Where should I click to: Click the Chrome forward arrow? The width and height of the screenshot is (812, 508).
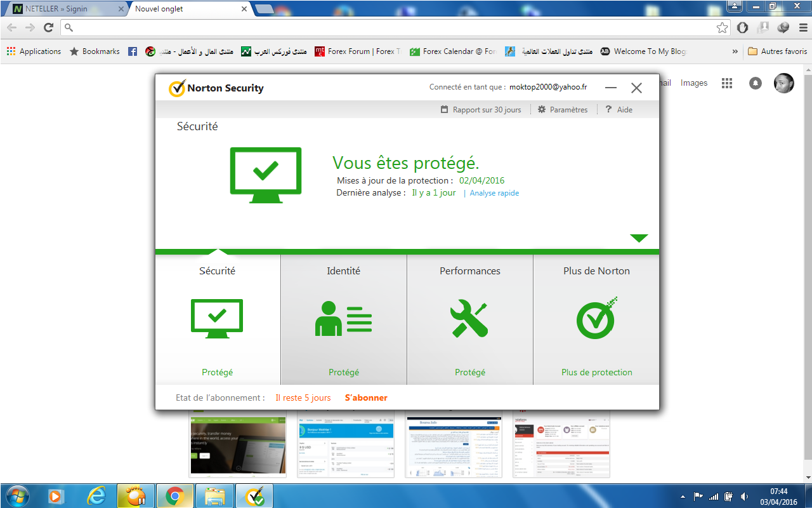tap(30, 27)
